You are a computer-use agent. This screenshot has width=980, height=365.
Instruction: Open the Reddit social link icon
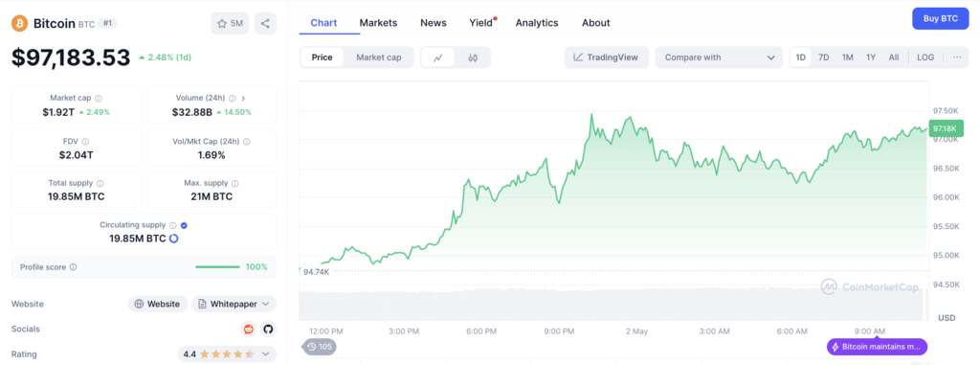coord(249,329)
